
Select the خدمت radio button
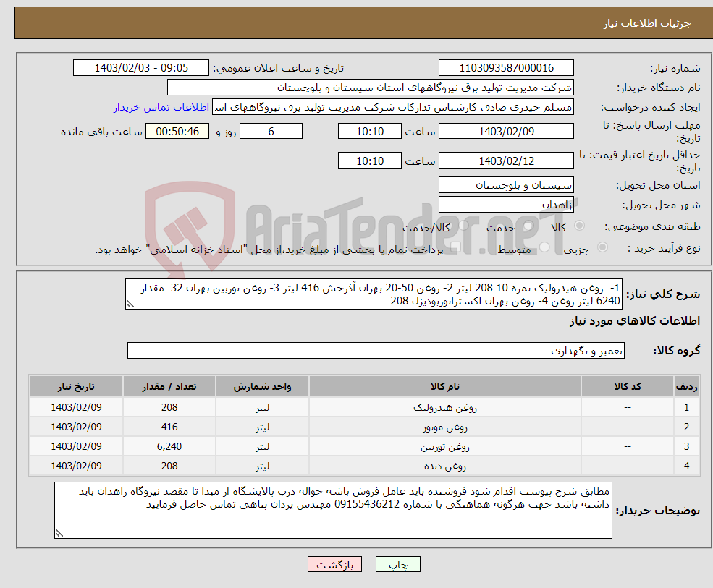point(528,226)
